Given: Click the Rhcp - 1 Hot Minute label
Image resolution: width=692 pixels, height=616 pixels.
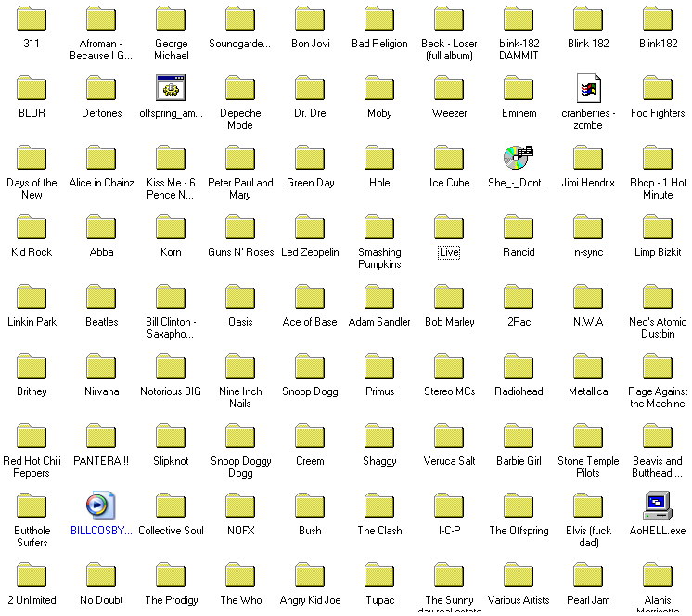Looking at the screenshot, I should 658,188.
